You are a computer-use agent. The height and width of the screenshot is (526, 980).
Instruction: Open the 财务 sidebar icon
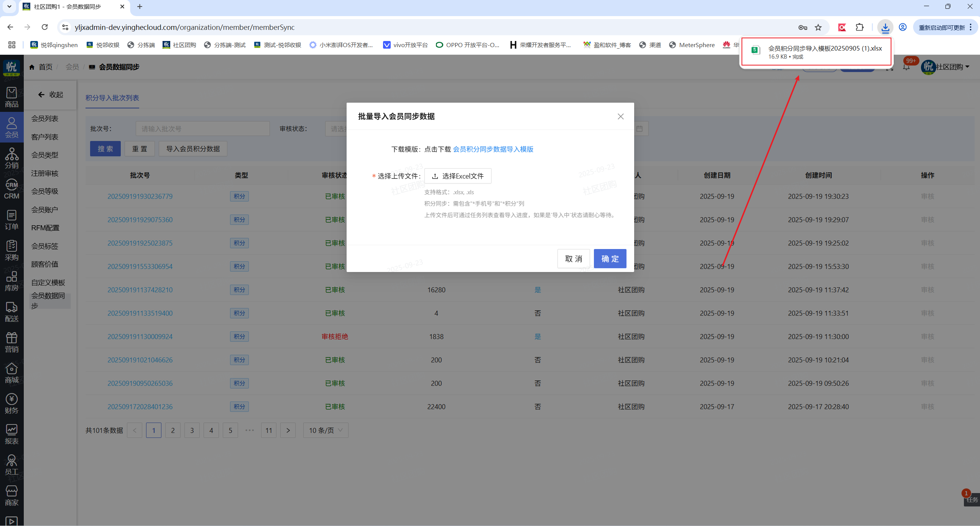coord(12,403)
